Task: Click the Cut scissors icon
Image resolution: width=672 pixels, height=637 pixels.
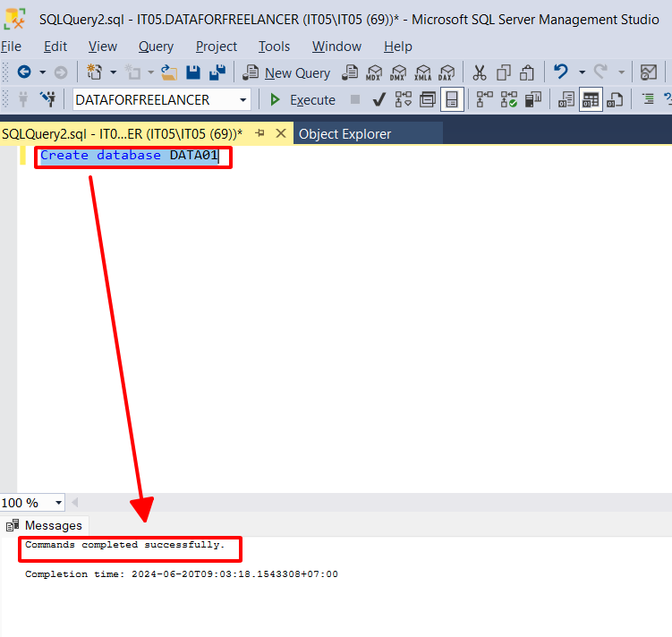Action: coord(479,72)
